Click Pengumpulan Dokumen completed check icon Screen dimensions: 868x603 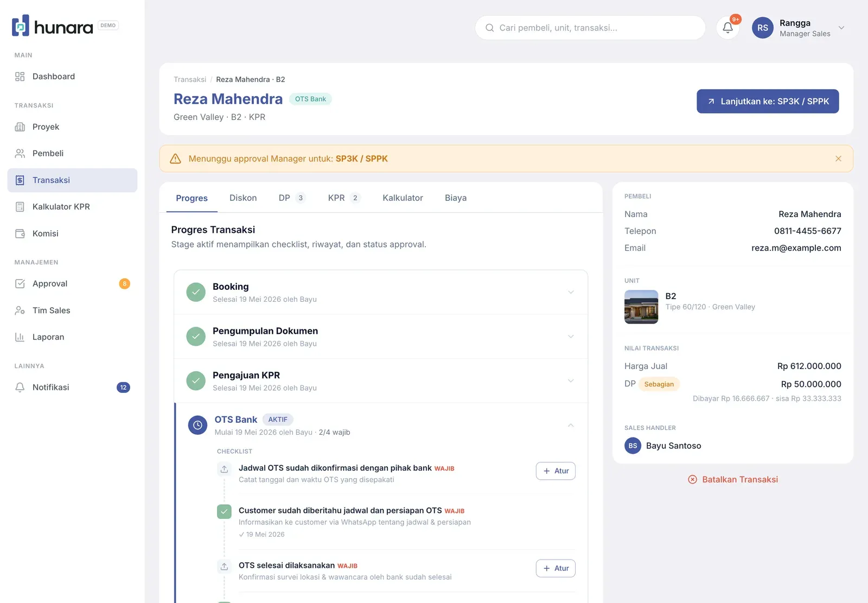pos(196,337)
